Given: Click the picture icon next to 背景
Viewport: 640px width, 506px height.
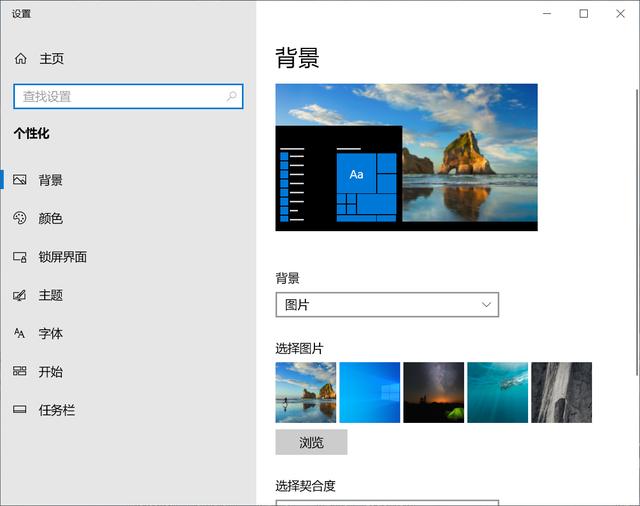Looking at the screenshot, I should pyautogui.click(x=20, y=180).
